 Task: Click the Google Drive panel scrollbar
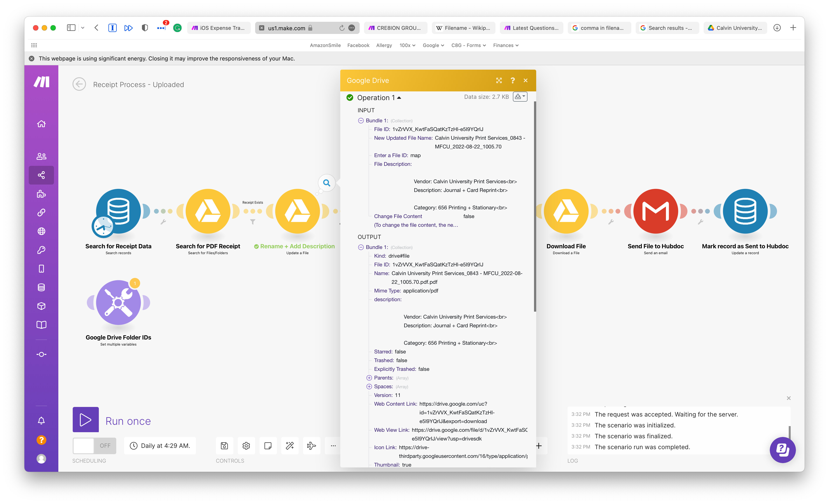(535, 207)
